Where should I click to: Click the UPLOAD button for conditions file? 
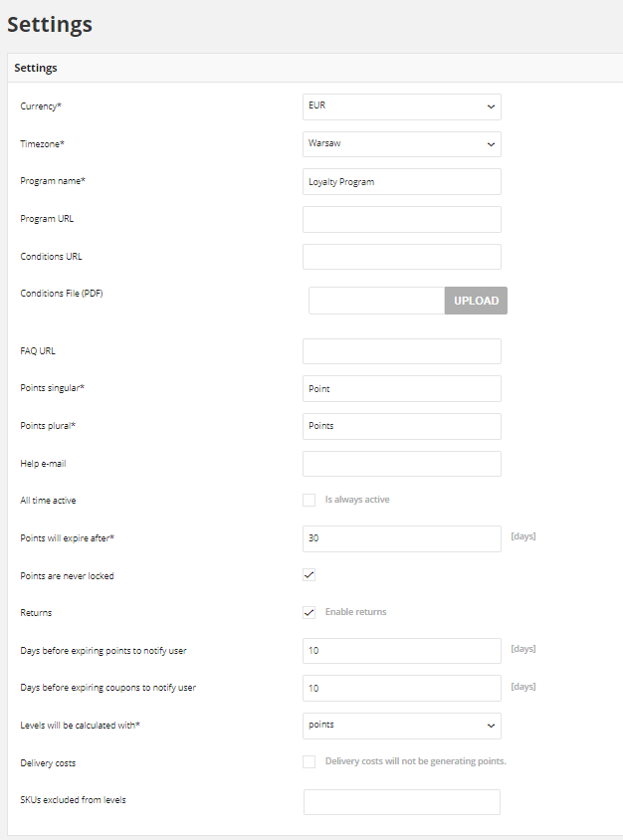[476, 301]
